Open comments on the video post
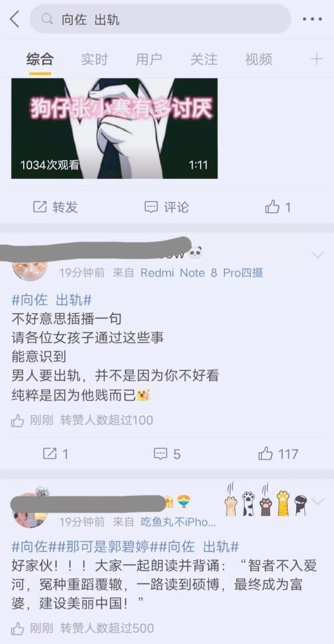 [x=167, y=207]
